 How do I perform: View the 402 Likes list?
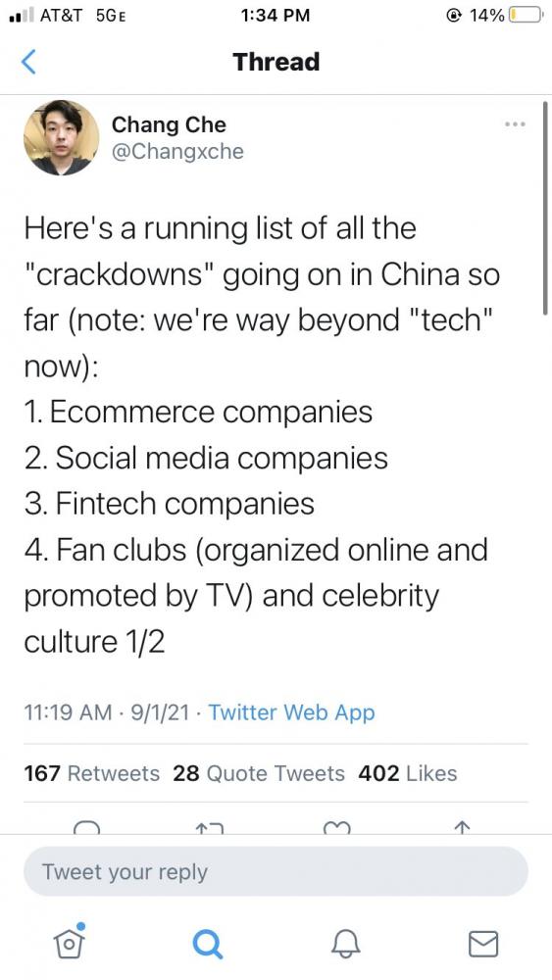(408, 773)
